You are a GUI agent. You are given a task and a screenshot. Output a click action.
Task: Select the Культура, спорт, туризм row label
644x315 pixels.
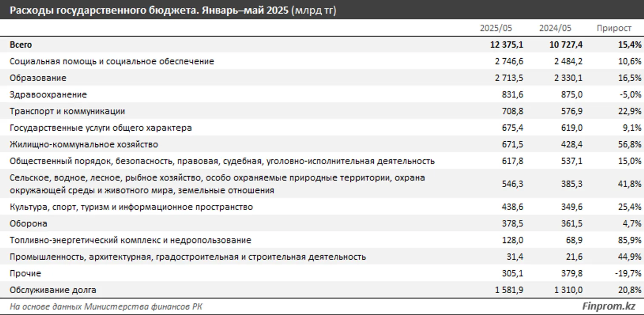(x=131, y=207)
